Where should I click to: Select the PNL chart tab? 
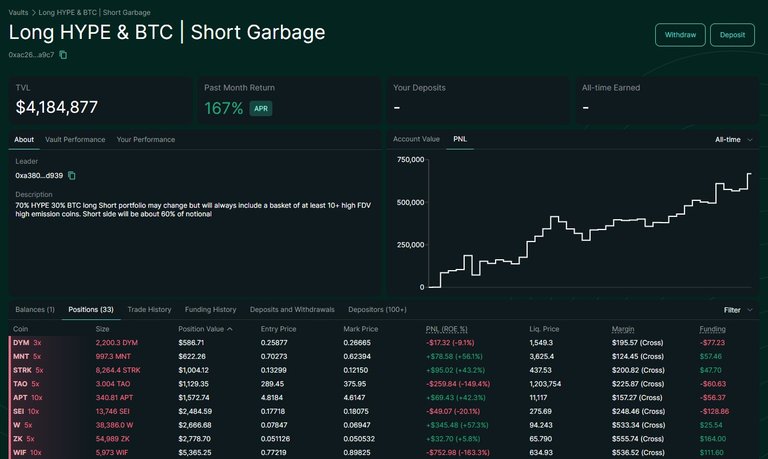click(460, 139)
